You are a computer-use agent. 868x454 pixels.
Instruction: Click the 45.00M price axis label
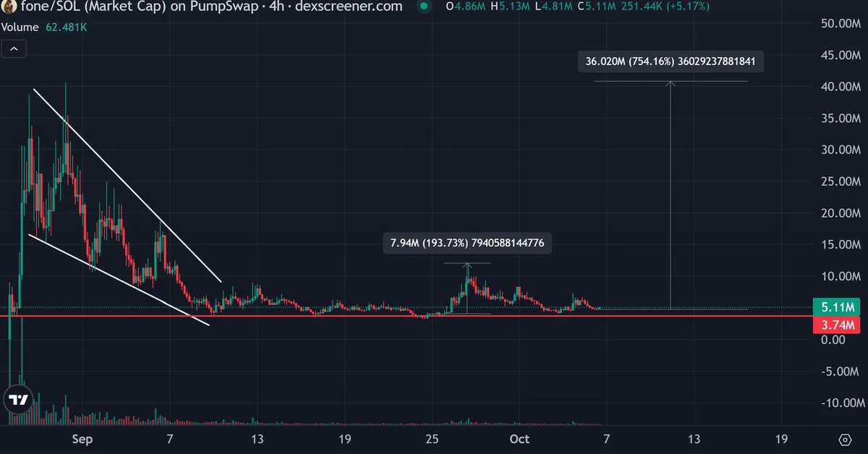[x=839, y=56]
